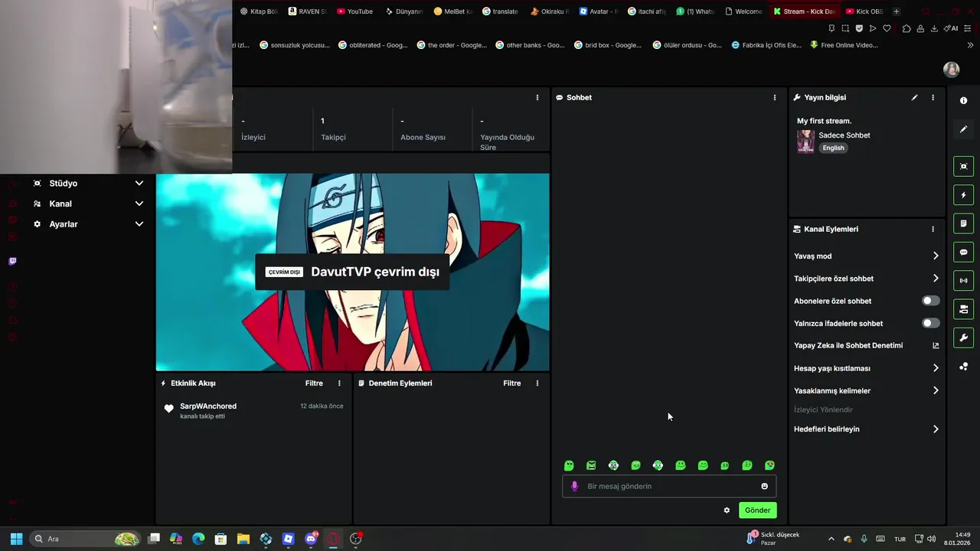This screenshot has width=980, height=551.
Task: Pick the first green emote in chat row
Action: click(x=569, y=465)
